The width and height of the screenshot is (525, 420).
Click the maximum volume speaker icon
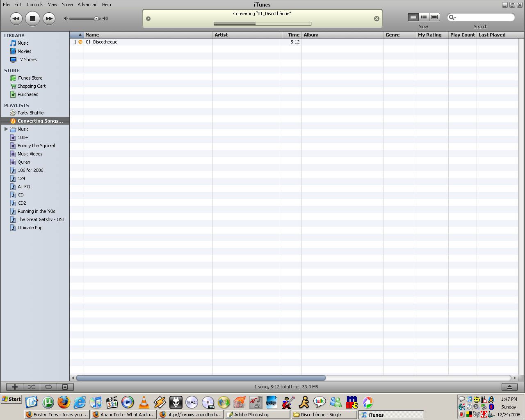(x=105, y=18)
